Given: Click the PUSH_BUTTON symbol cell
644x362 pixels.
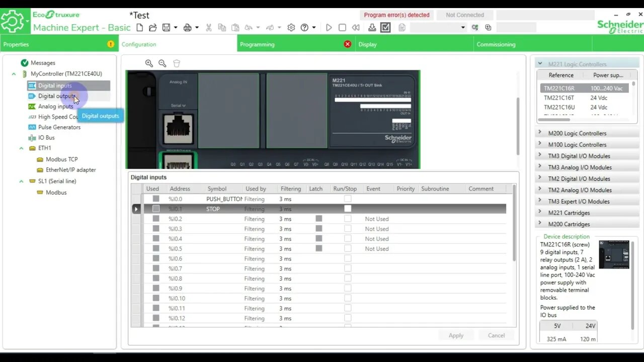Looking at the screenshot, I should 224,199.
